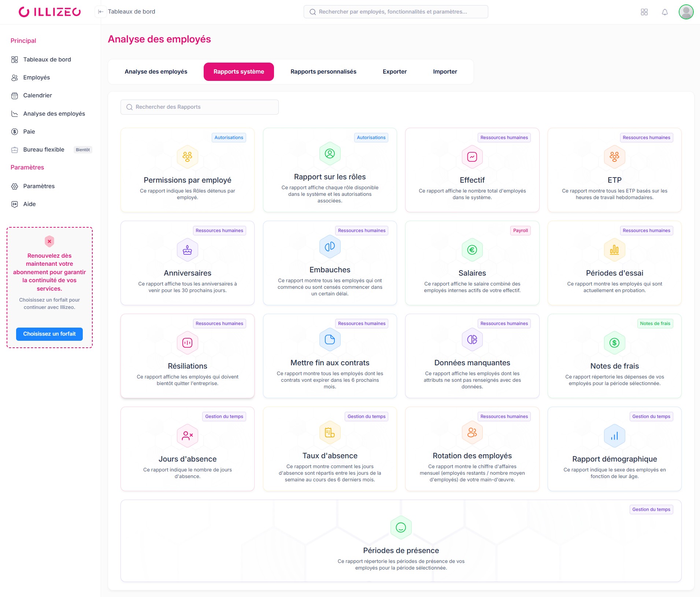The height and width of the screenshot is (597, 700).
Task: Switch to the Rapports personnalisés tab
Action: 323,71
